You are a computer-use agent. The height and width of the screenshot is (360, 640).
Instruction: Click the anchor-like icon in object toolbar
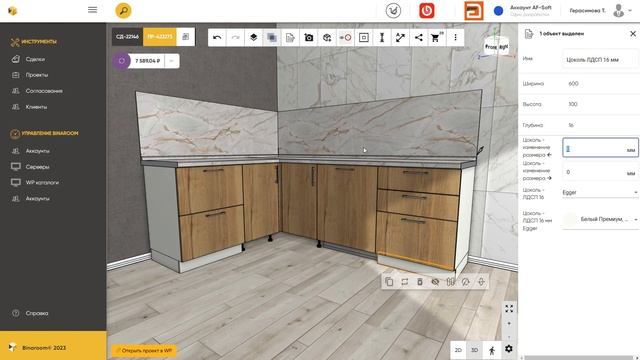(x=481, y=282)
